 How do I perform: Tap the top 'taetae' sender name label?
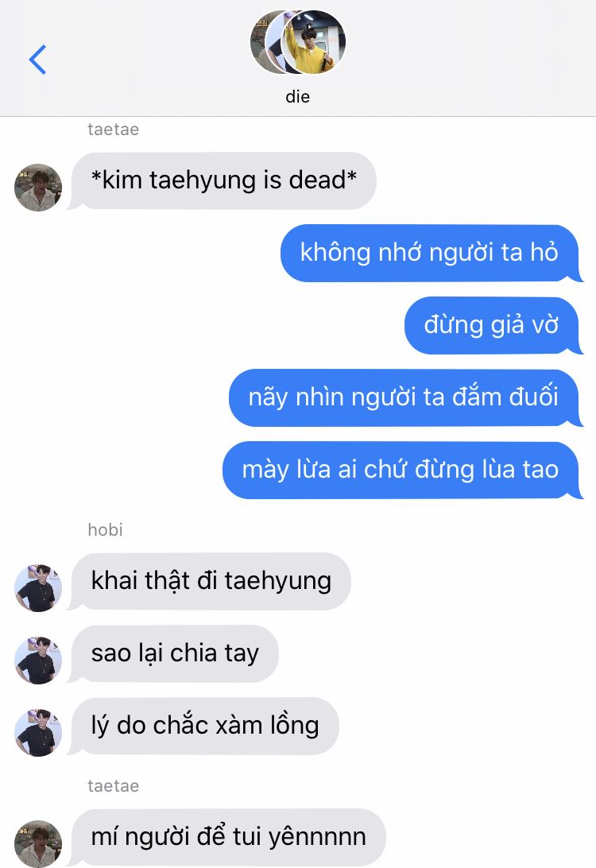tap(114, 130)
